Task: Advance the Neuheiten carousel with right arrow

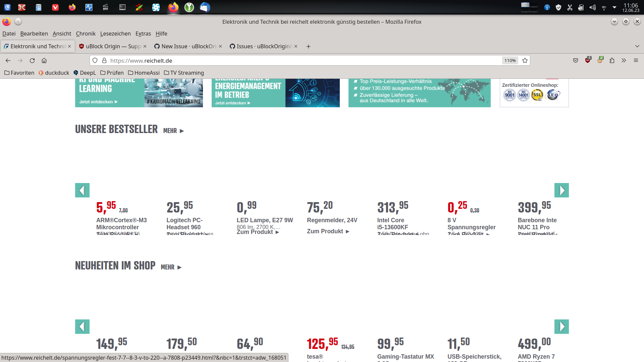Action: click(x=561, y=326)
